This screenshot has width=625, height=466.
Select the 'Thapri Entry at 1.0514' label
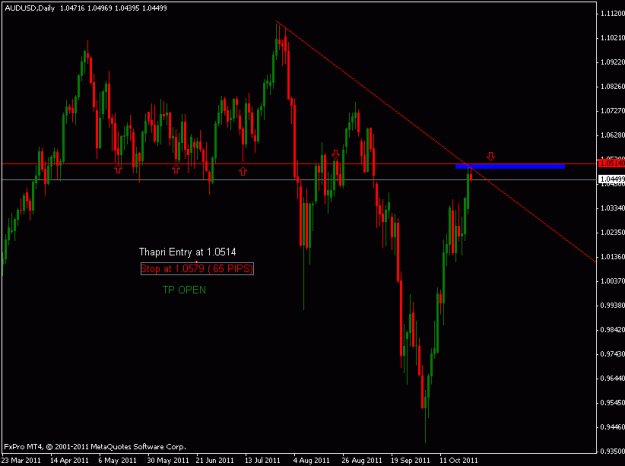point(187,252)
